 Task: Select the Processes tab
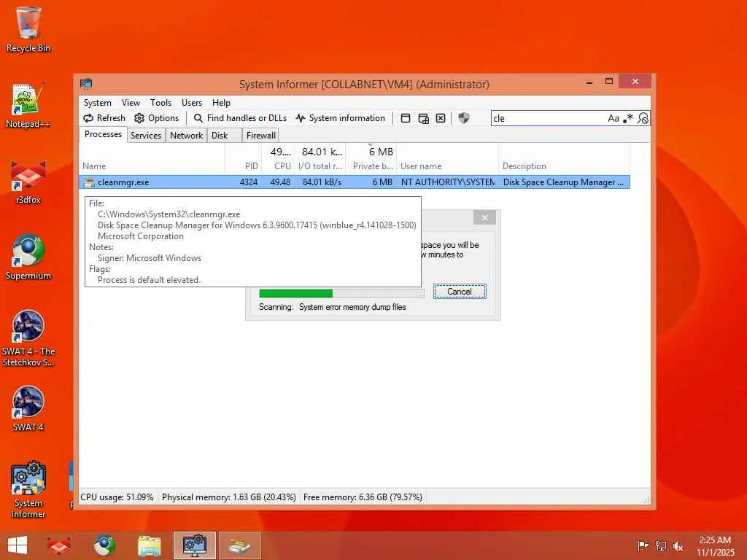pos(103,134)
